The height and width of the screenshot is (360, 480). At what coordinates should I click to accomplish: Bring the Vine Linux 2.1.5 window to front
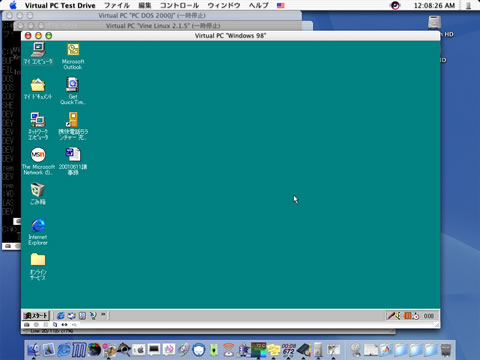click(163, 25)
